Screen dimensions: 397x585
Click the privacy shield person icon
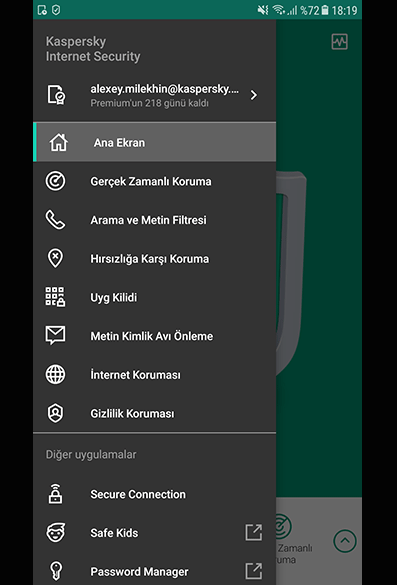[x=55, y=413]
